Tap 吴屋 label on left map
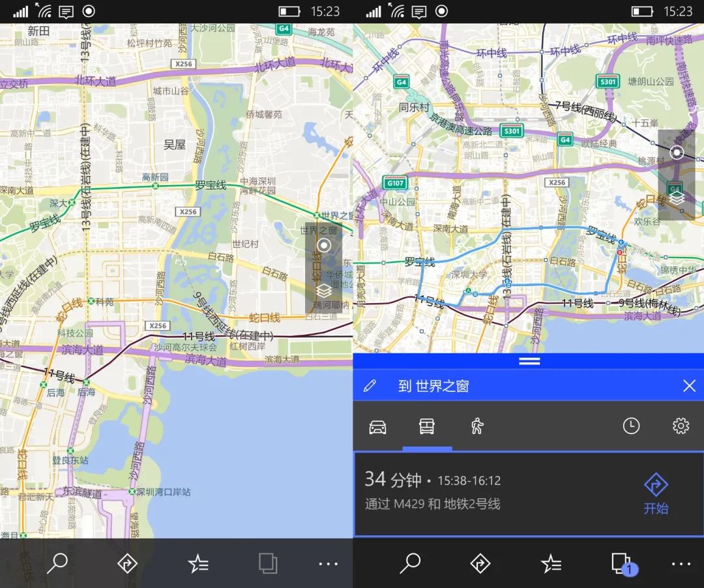 [175, 145]
